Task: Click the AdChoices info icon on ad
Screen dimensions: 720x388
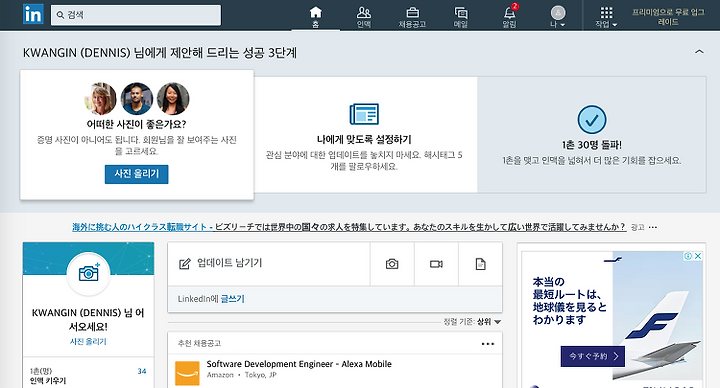Action: tap(688, 256)
